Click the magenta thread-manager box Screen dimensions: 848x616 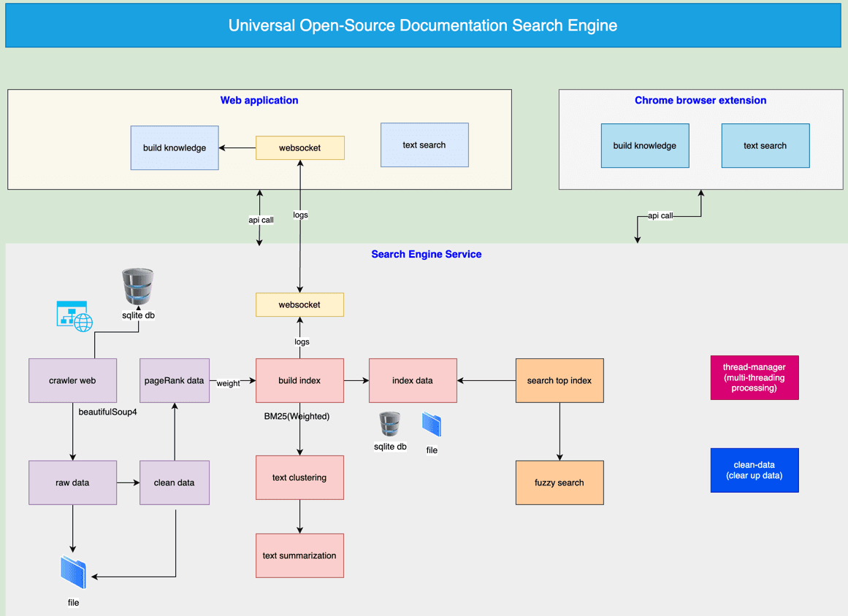[x=755, y=377]
